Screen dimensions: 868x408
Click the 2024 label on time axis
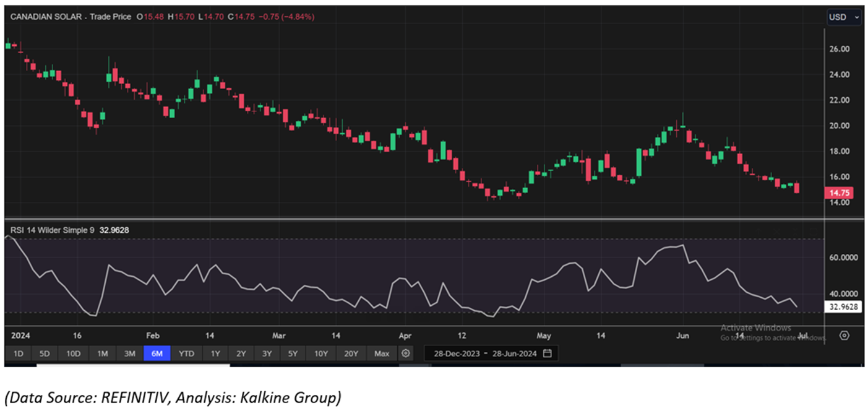(20, 336)
